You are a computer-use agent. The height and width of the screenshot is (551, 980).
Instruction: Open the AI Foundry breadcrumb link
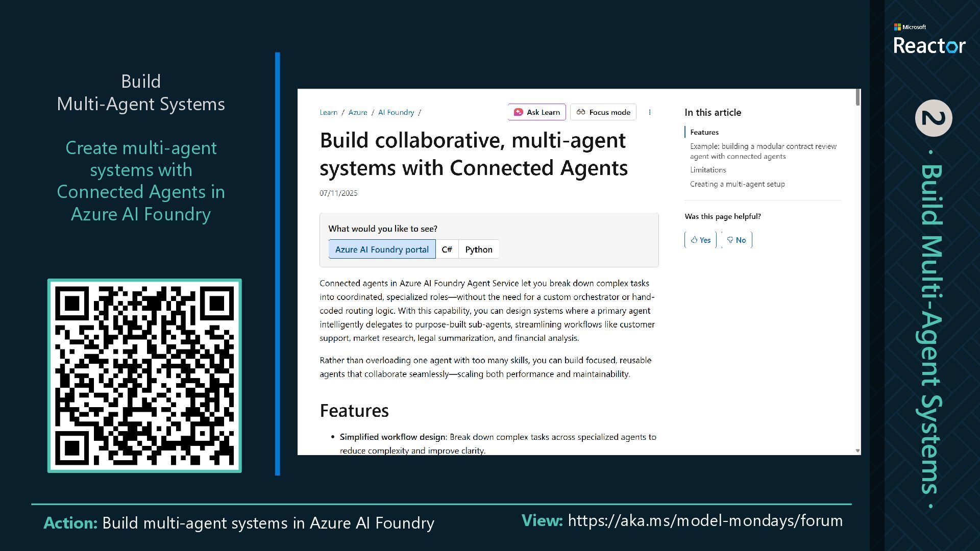(396, 112)
